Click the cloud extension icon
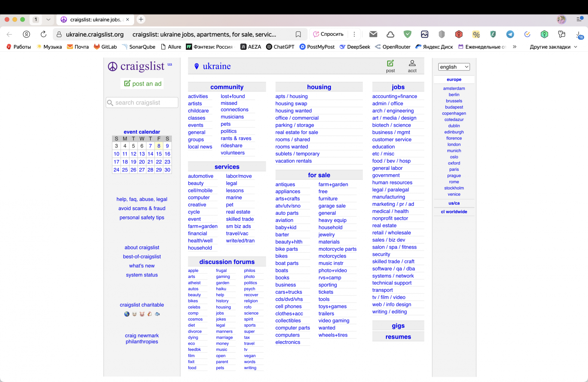The width and height of the screenshot is (588, 382). click(x=390, y=34)
